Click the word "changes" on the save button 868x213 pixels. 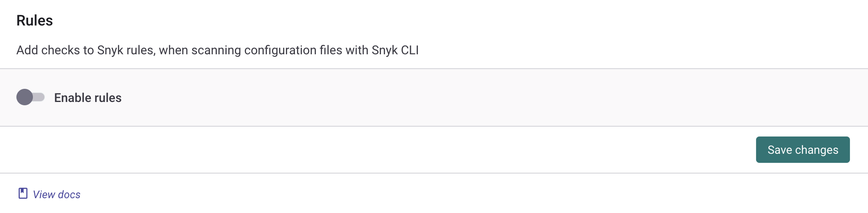(817, 150)
